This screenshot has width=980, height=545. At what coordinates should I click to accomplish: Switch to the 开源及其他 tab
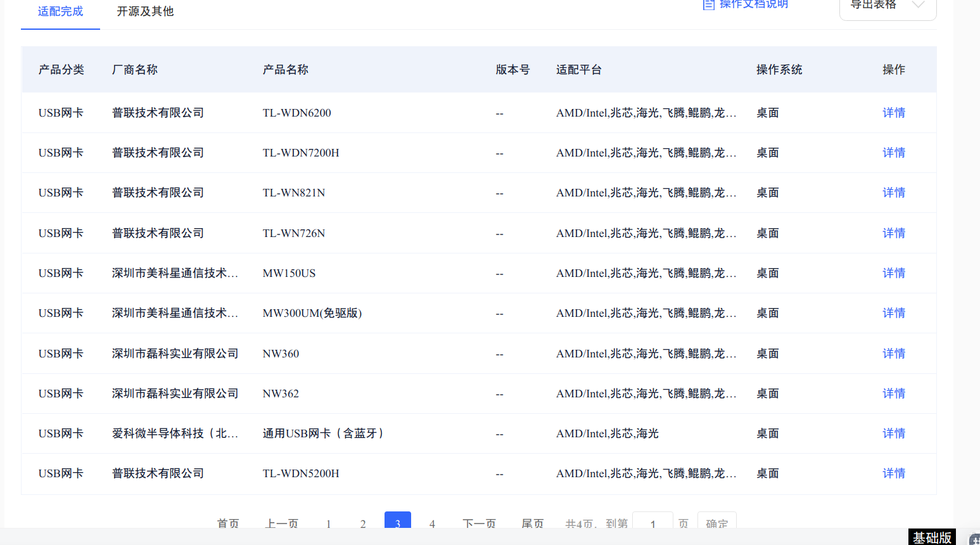point(145,11)
